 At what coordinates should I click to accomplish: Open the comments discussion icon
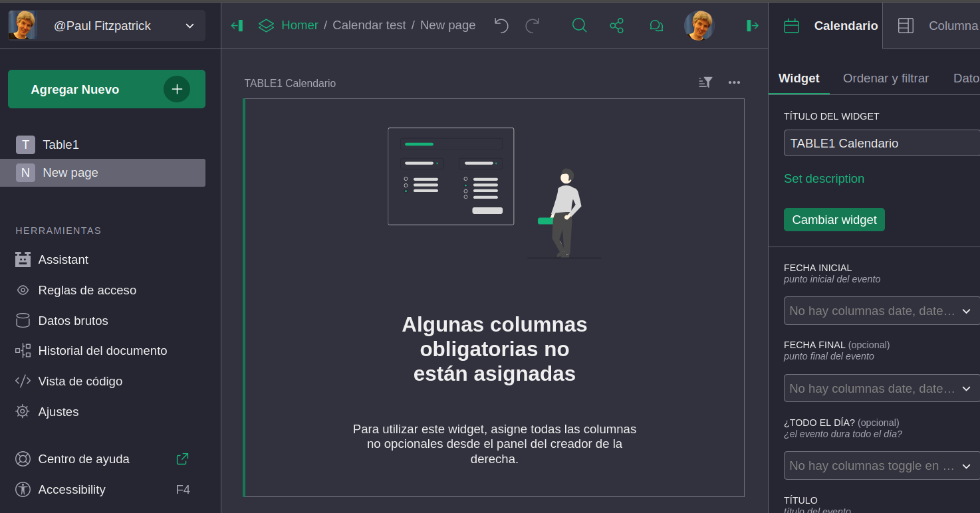[656, 26]
